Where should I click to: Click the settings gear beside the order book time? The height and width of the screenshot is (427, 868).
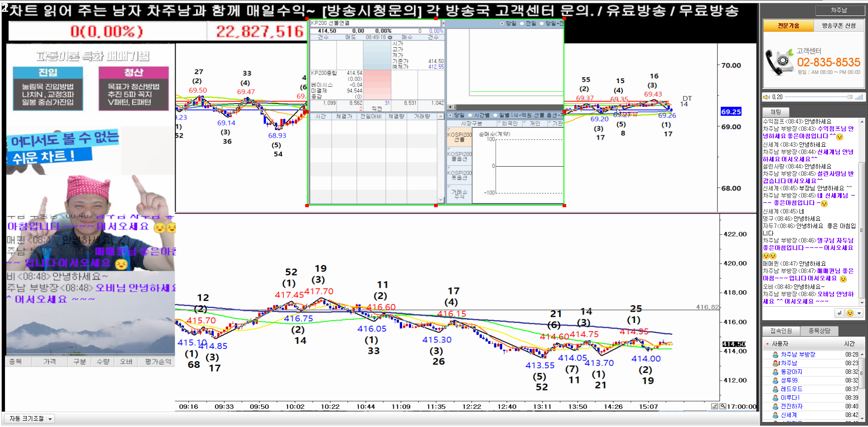(x=390, y=37)
